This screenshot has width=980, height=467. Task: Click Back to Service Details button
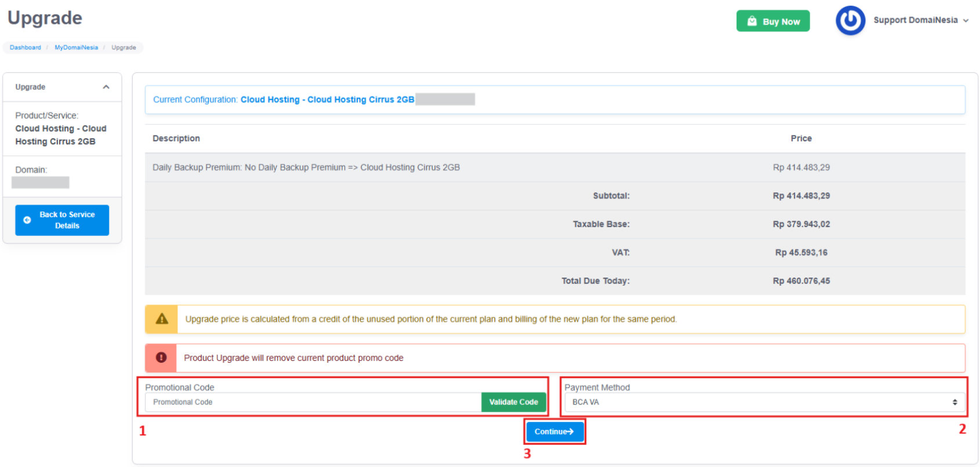click(x=62, y=220)
